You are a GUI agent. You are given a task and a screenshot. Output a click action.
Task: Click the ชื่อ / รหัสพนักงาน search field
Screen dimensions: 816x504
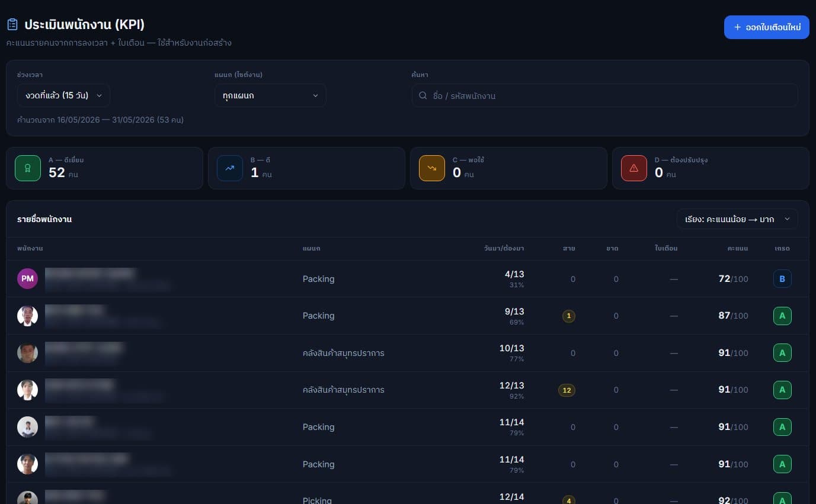(x=604, y=95)
